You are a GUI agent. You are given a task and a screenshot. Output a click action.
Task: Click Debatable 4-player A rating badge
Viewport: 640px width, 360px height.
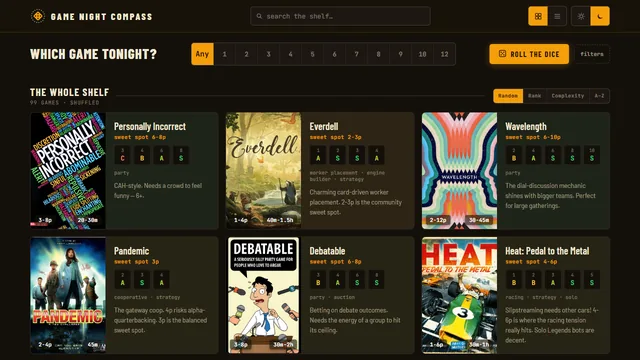(338, 279)
